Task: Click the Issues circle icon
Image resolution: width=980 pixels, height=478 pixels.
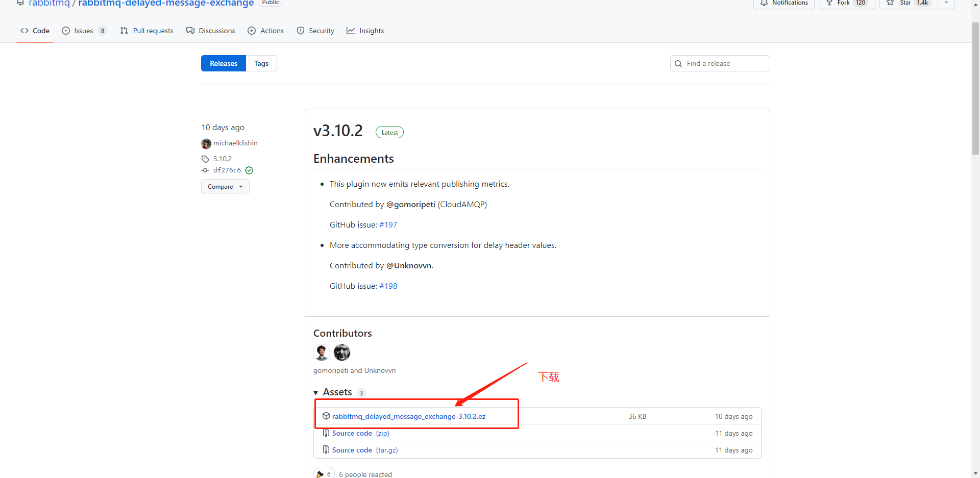Action: [x=66, y=31]
